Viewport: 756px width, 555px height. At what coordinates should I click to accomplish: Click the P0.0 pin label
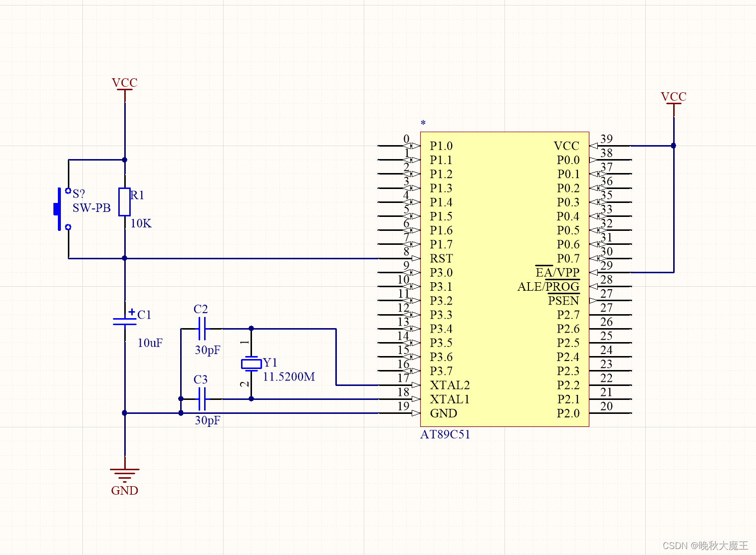click(568, 160)
